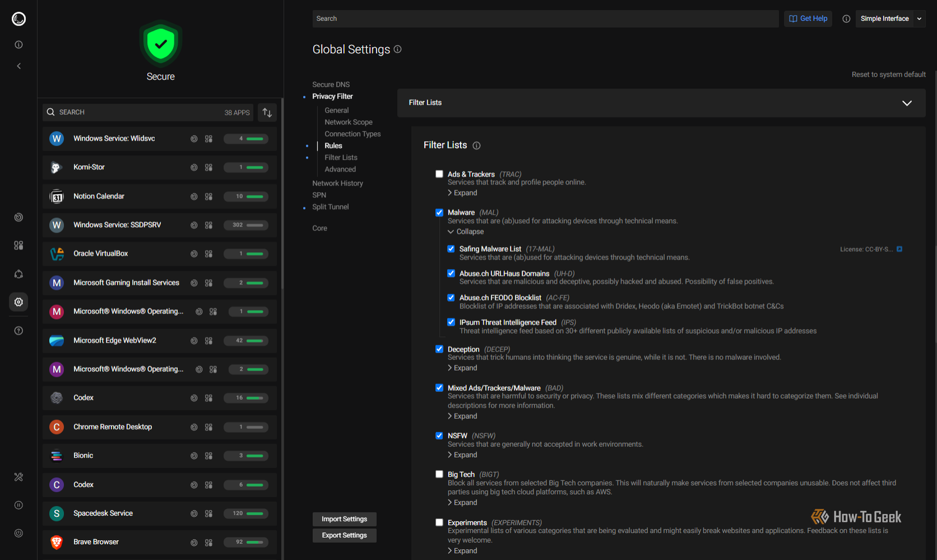This screenshot has height=560, width=937.
Task: Uncheck Abuse.ch URLHaus Domains
Action: tap(451, 273)
